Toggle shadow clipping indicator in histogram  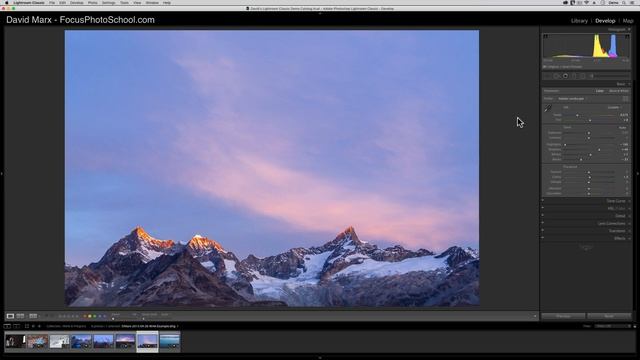pos(546,36)
